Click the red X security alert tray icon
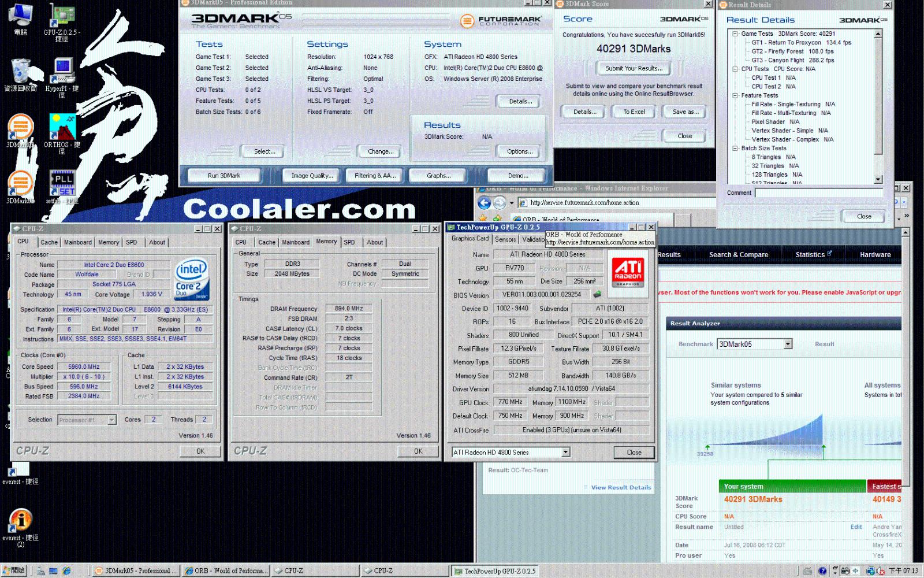 (x=881, y=571)
